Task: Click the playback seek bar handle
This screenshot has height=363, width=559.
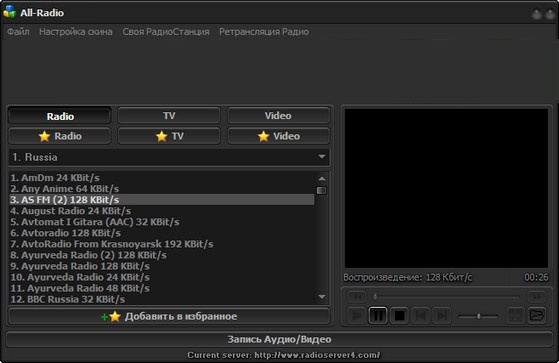Action: point(375,296)
